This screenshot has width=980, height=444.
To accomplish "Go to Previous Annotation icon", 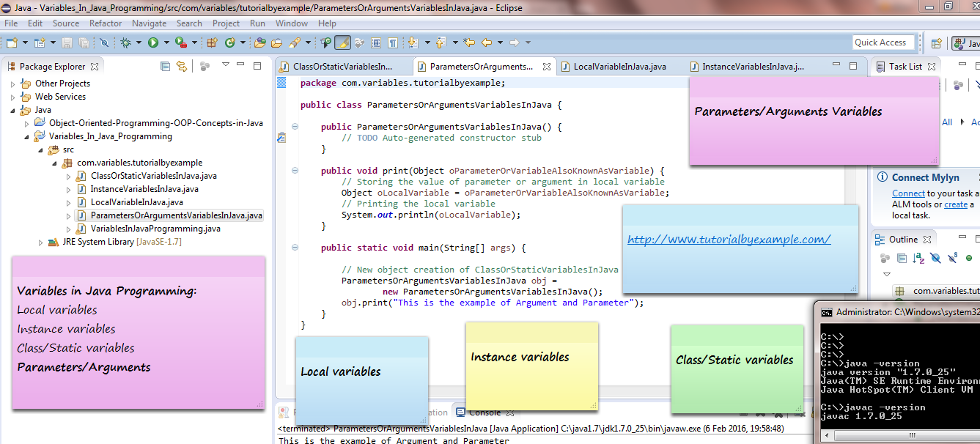I will pyautogui.click(x=441, y=42).
